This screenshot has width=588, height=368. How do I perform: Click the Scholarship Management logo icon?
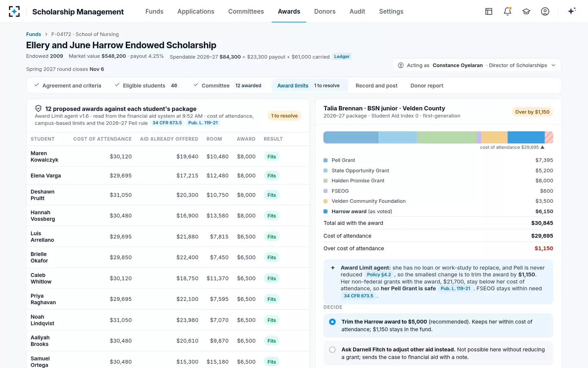(x=14, y=11)
